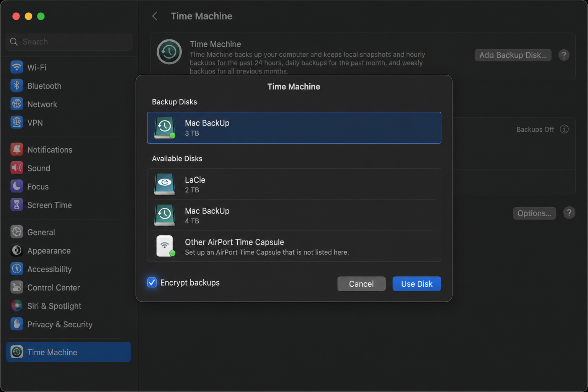This screenshot has width=588, height=392.
Task: Click the Control Center icon
Action: (x=16, y=287)
